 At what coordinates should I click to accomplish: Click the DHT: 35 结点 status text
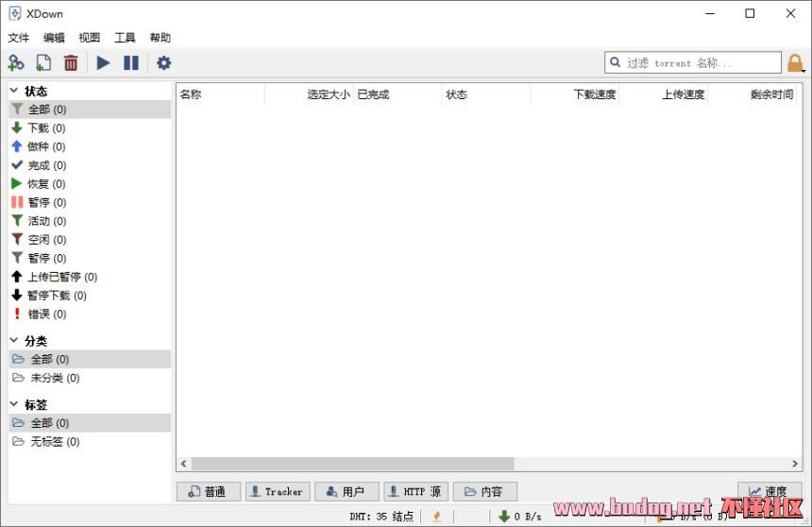tap(381, 516)
